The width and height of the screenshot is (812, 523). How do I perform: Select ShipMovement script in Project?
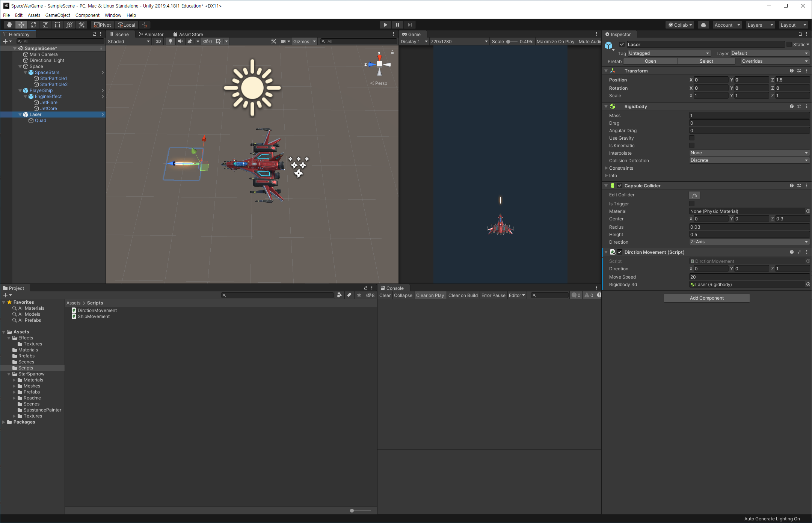(94, 317)
